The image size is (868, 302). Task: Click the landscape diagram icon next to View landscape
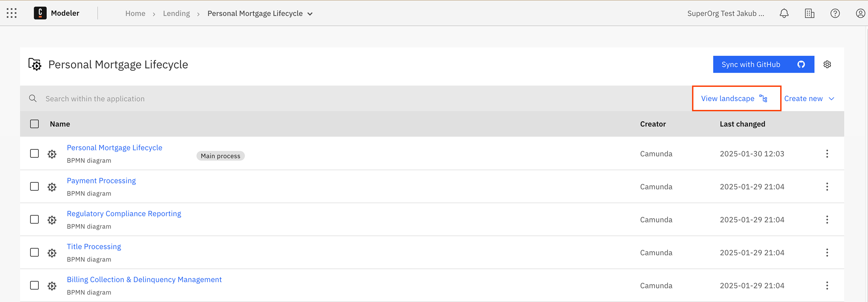coord(763,98)
